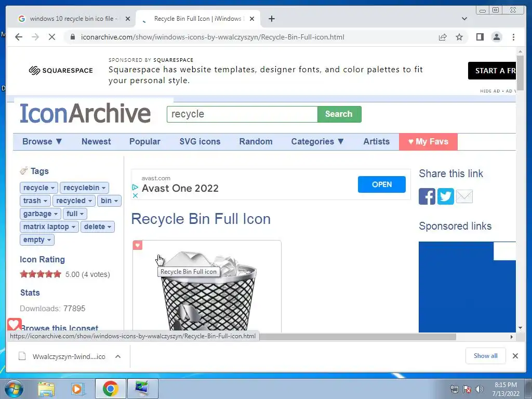
Task: View site information via the lock icon
Action: [x=72, y=37]
